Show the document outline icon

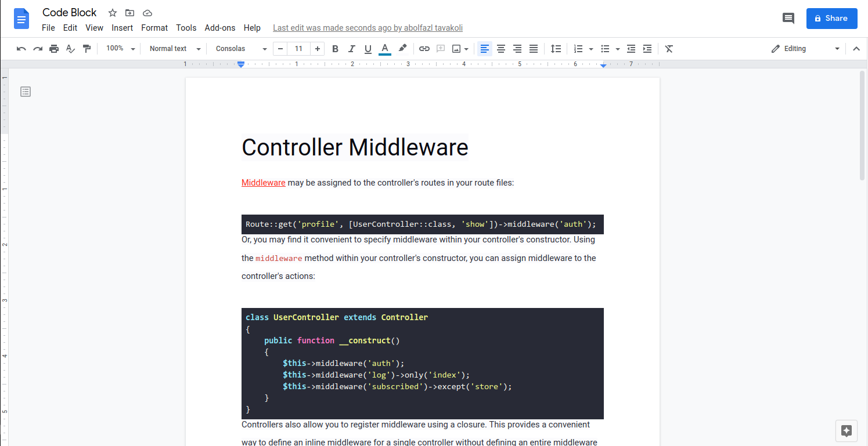[26, 92]
